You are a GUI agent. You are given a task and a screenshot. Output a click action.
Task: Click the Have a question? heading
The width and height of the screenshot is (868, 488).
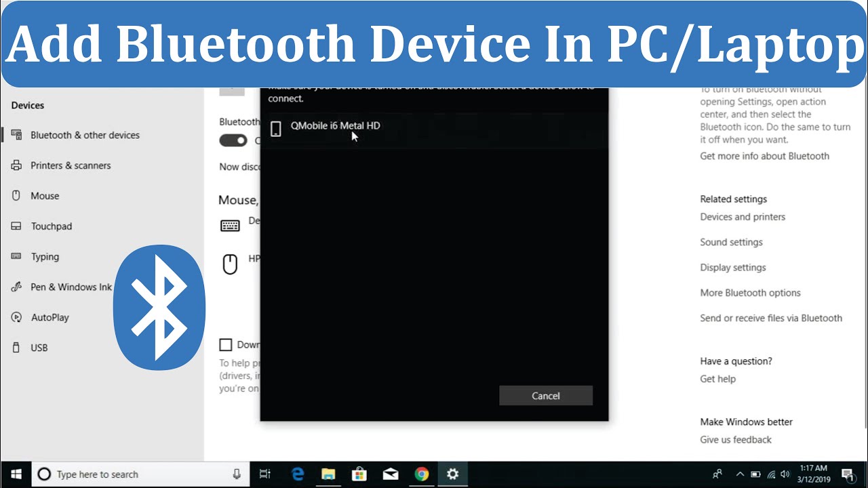point(736,361)
